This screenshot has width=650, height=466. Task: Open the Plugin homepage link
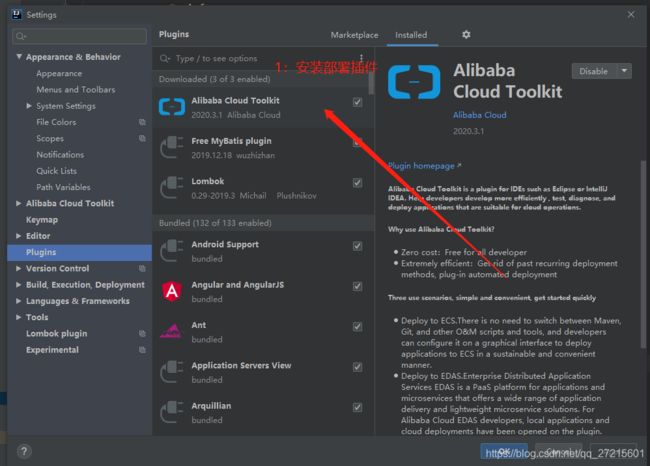click(x=424, y=166)
